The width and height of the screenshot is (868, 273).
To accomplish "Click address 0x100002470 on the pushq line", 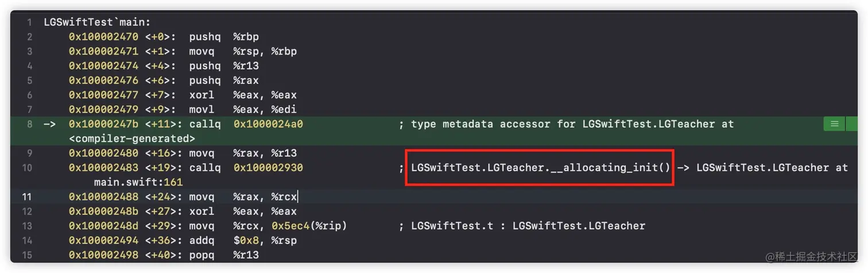I will [x=103, y=37].
